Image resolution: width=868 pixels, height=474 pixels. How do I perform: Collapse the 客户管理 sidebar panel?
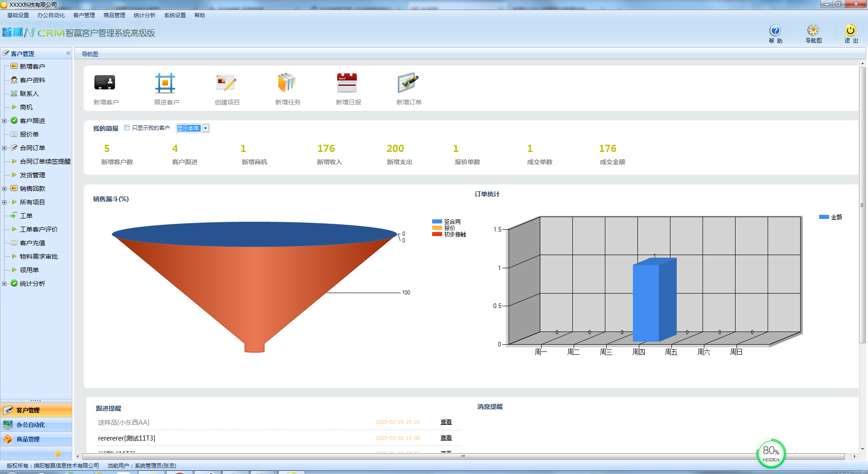68,53
